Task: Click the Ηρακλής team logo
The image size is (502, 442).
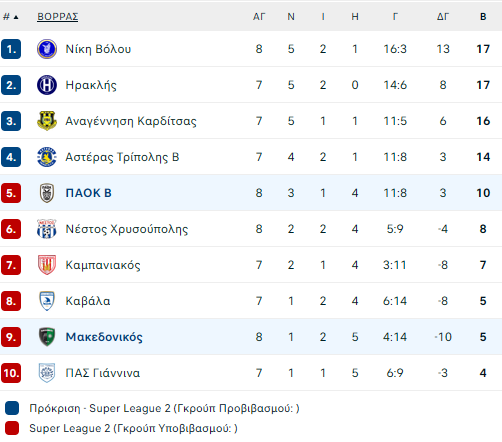Action: coord(47,85)
